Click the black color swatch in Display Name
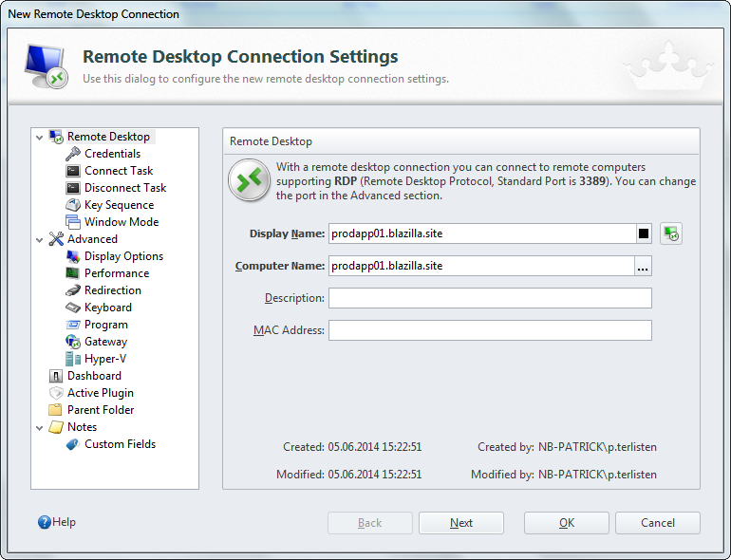 643,233
